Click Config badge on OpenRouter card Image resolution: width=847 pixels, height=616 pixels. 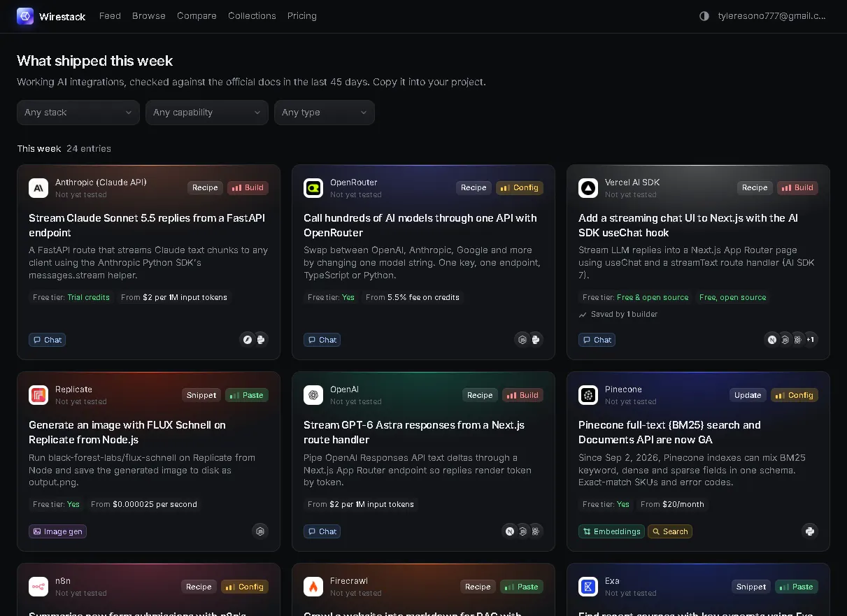520,187
